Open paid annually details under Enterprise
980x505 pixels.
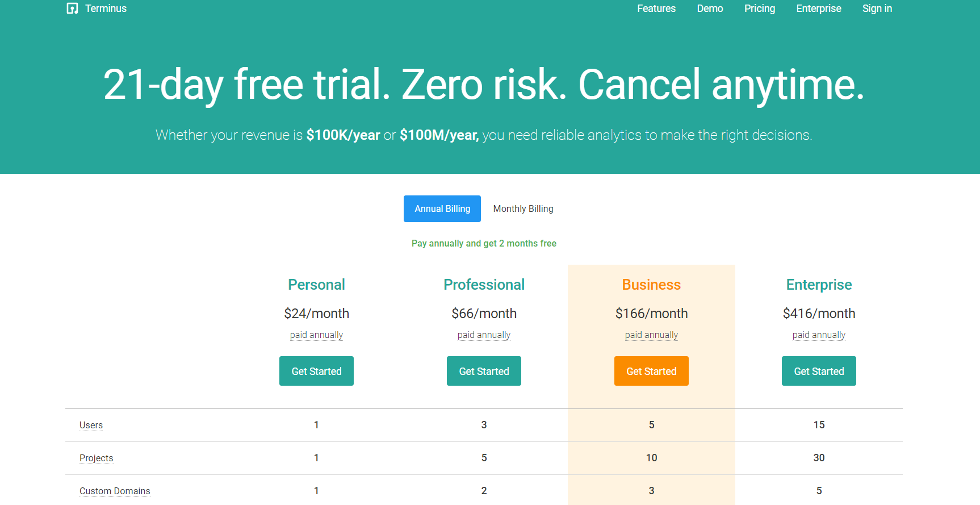click(x=819, y=335)
